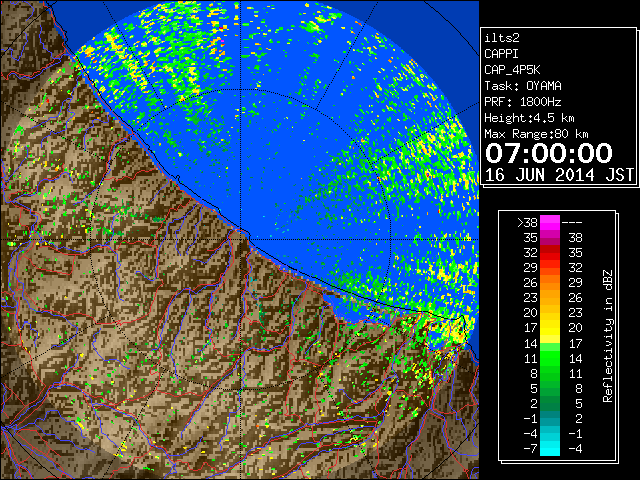Click the 'Reflectivity in dBZ' legend title
This screenshot has height=480, width=640.
pos(608,336)
